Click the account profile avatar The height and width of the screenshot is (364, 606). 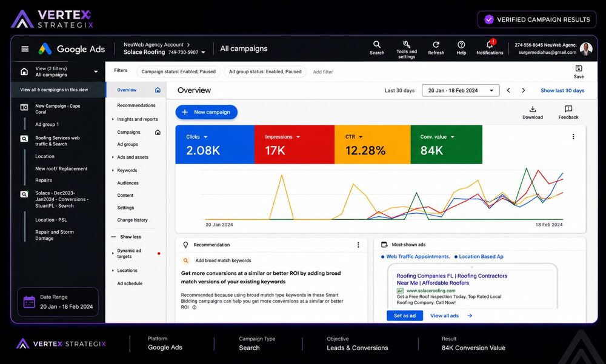point(586,48)
